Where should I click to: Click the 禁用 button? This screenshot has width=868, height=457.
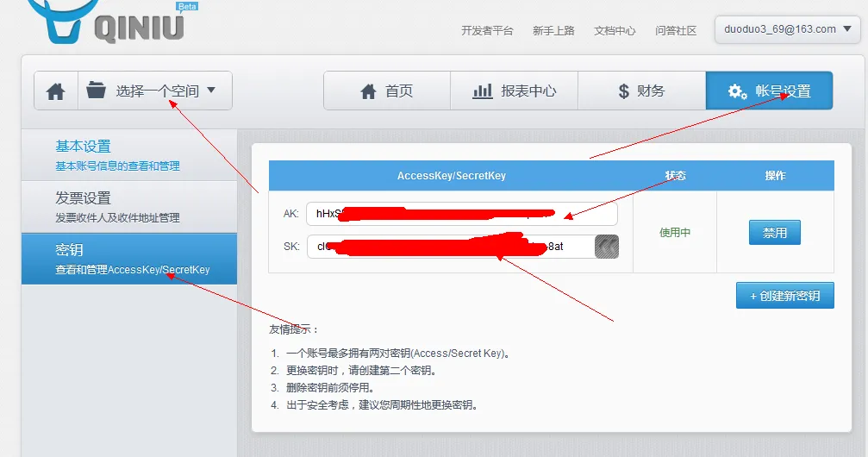coord(774,233)
